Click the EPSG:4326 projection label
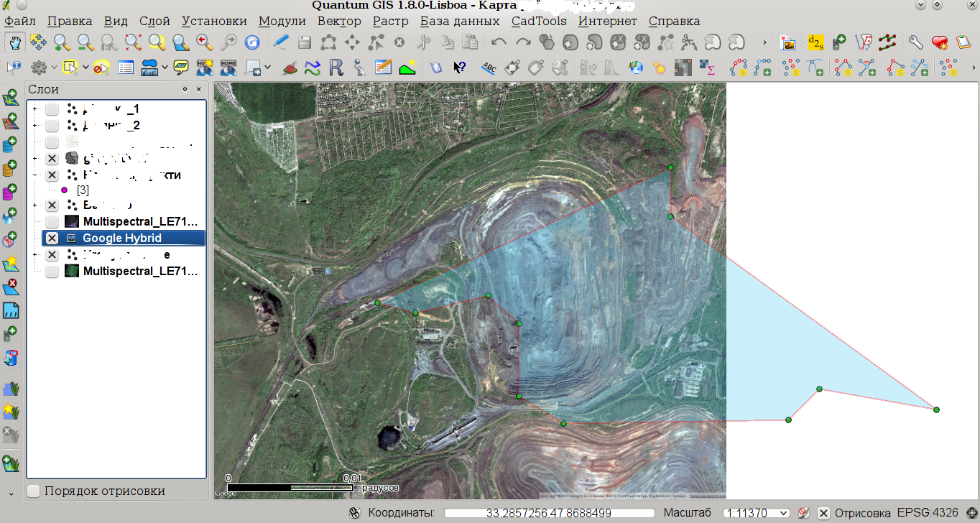Screen dimensions: 980x523 927,513
